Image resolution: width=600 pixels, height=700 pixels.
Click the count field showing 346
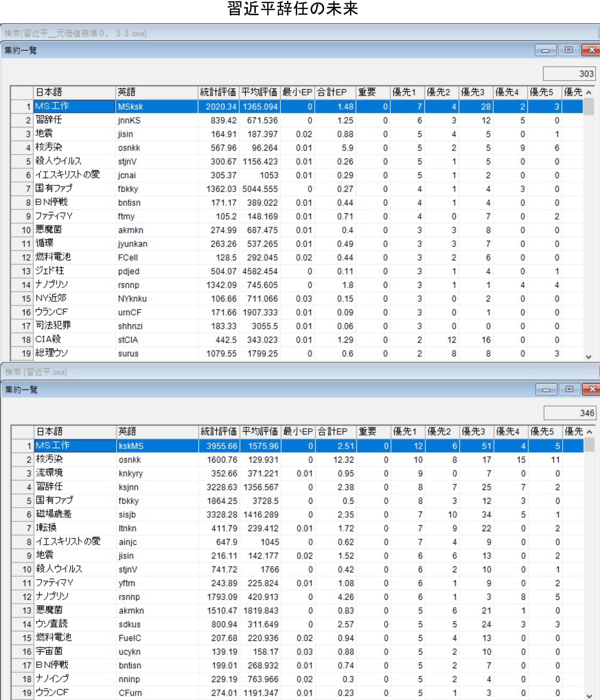point(570,413)
